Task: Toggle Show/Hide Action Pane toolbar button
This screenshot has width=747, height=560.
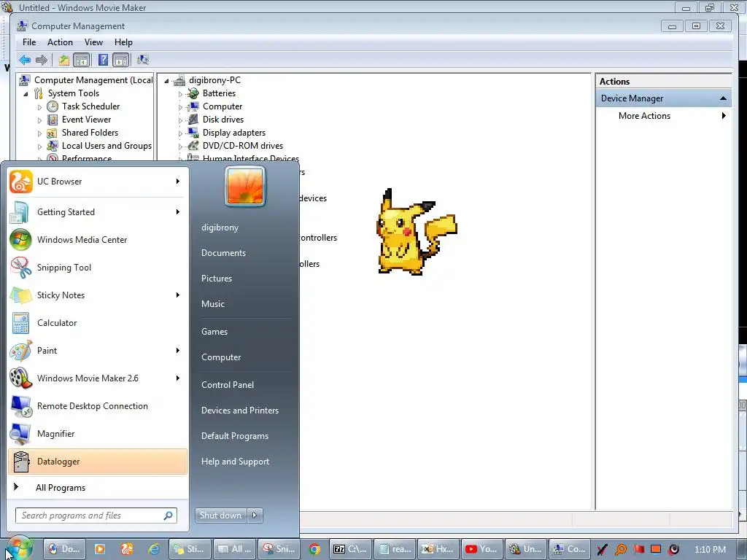Action: coord(121,60)
